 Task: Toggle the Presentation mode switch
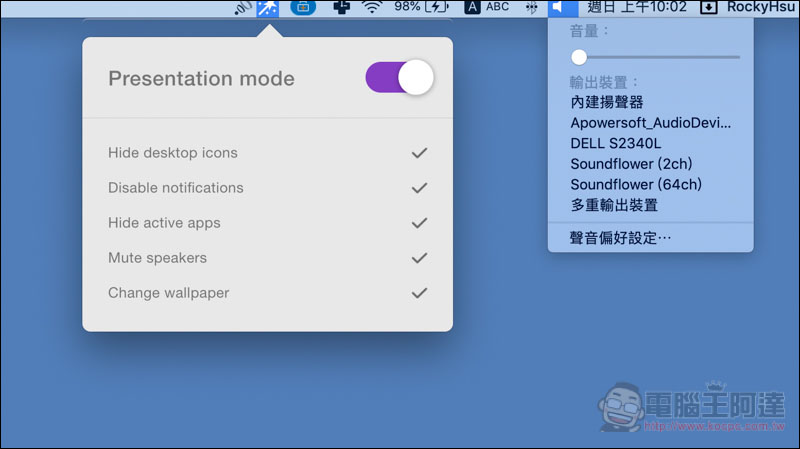click(399, 78)
